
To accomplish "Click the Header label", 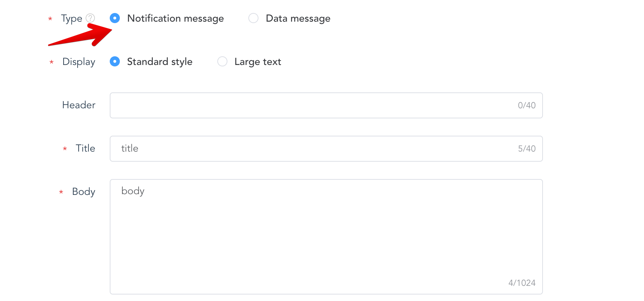I will tap(78, 105).
